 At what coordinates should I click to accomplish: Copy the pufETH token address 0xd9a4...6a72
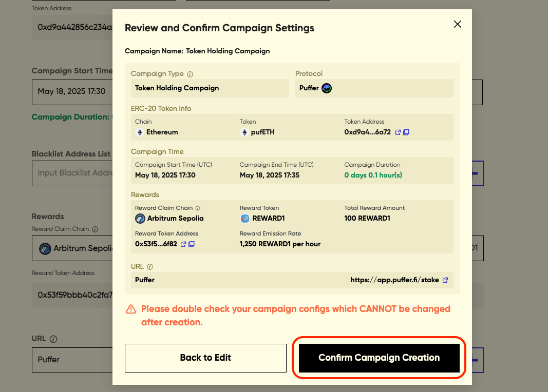pyautogui.click(x=406, y=132)
